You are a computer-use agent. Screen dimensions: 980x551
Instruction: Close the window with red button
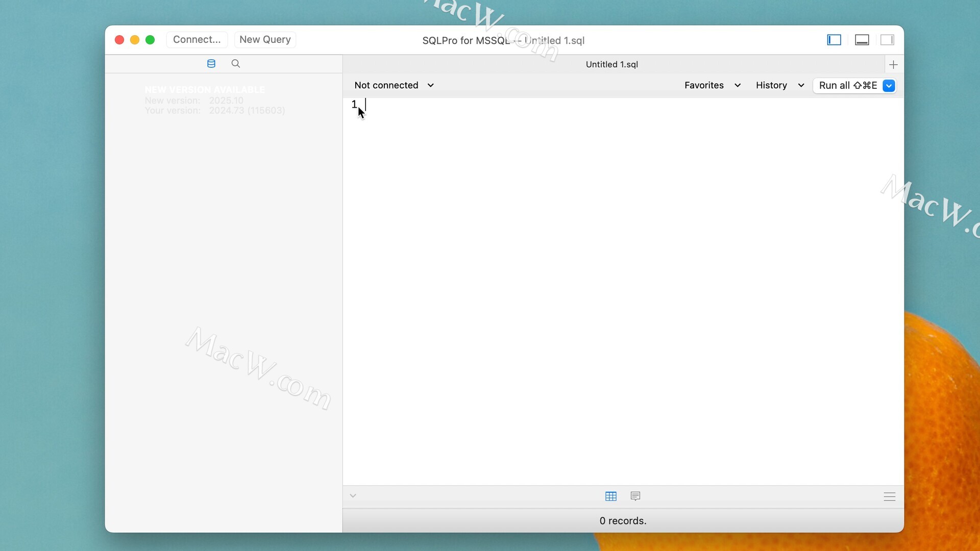click(x=119, y=40)
